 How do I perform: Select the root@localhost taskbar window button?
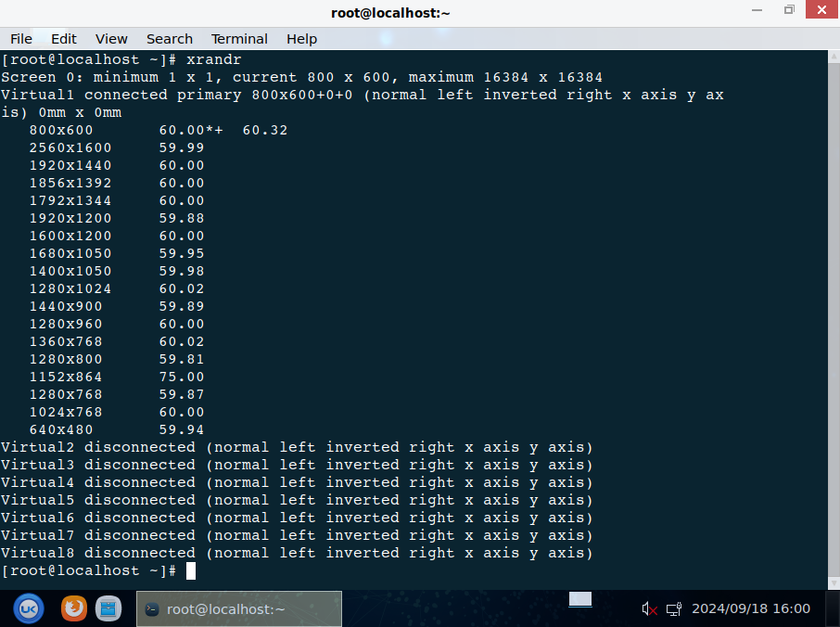239,609
